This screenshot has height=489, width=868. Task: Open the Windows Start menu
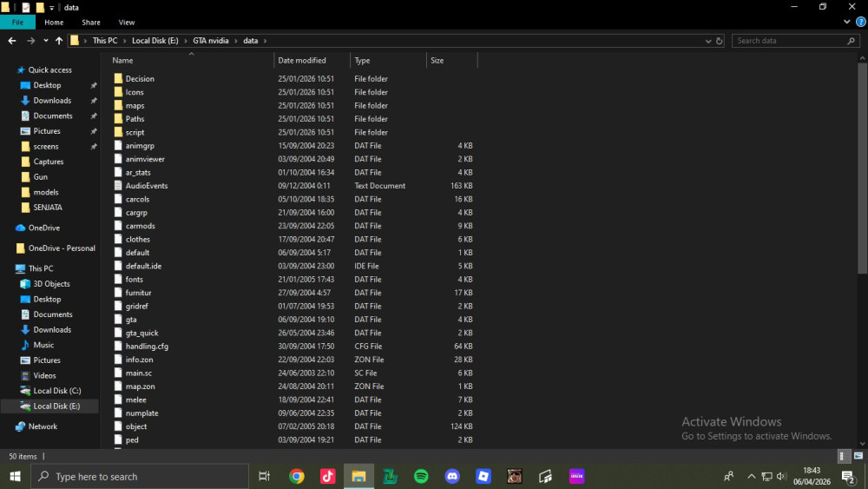pos(15,476)
